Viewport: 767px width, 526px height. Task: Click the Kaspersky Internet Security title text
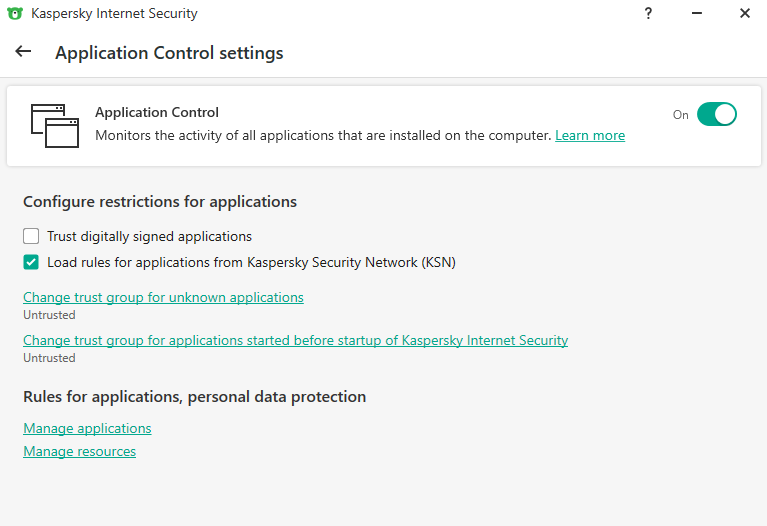pos(114,14)
